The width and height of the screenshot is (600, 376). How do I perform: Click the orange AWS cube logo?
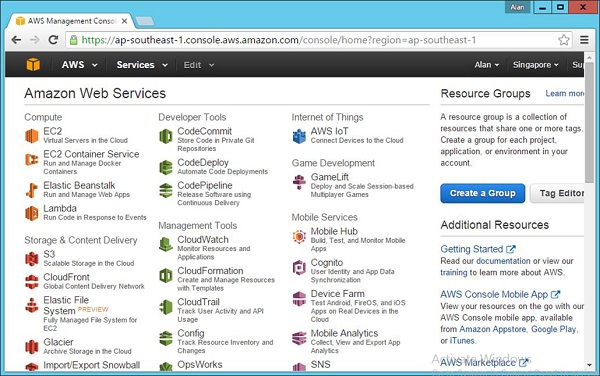[33, 64]
